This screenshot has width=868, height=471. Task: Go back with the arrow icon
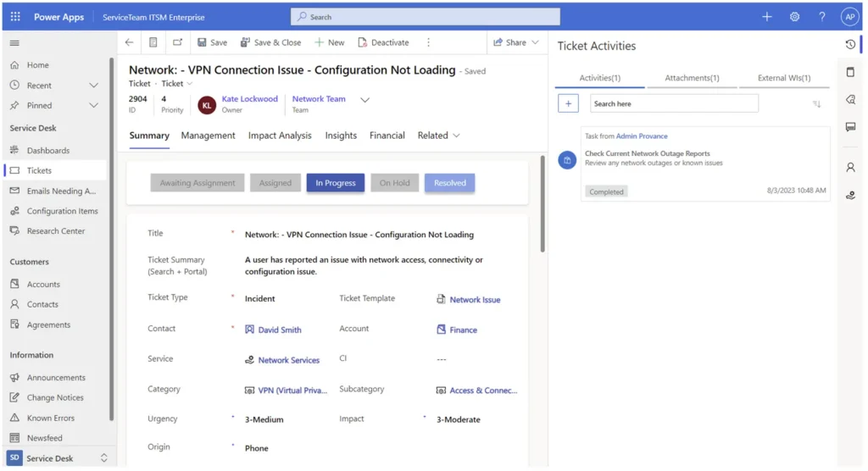(129, 42)
